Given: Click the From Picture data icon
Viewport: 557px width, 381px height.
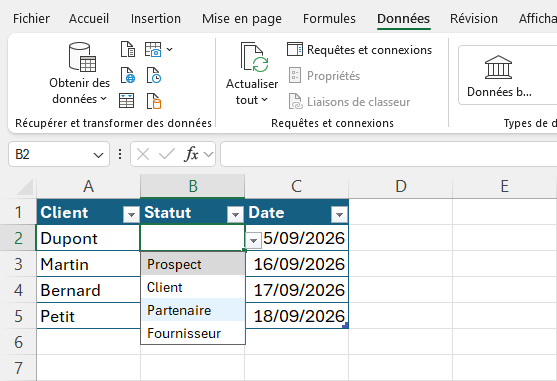Looking at the screenshot, I should [153, 49].
